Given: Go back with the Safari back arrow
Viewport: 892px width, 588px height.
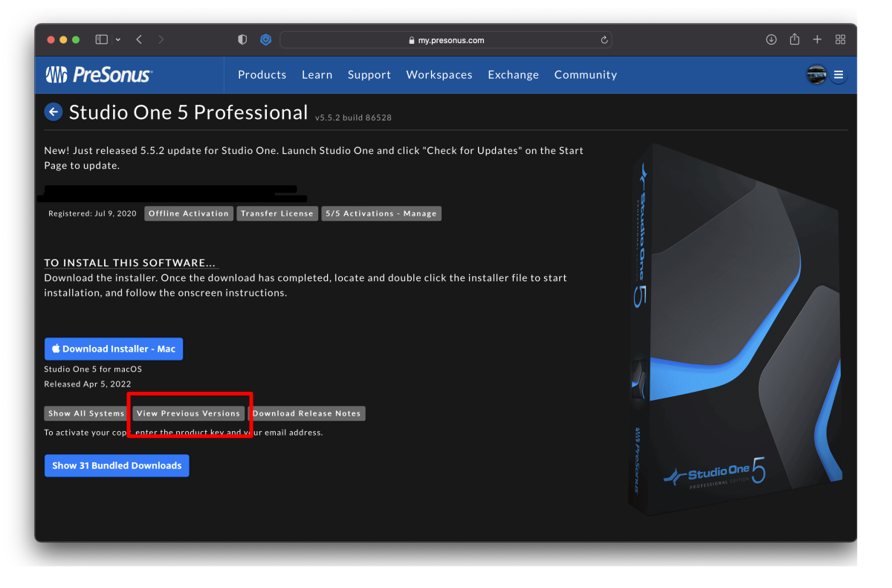Looking at the screenshot, I should pos(139,39).
